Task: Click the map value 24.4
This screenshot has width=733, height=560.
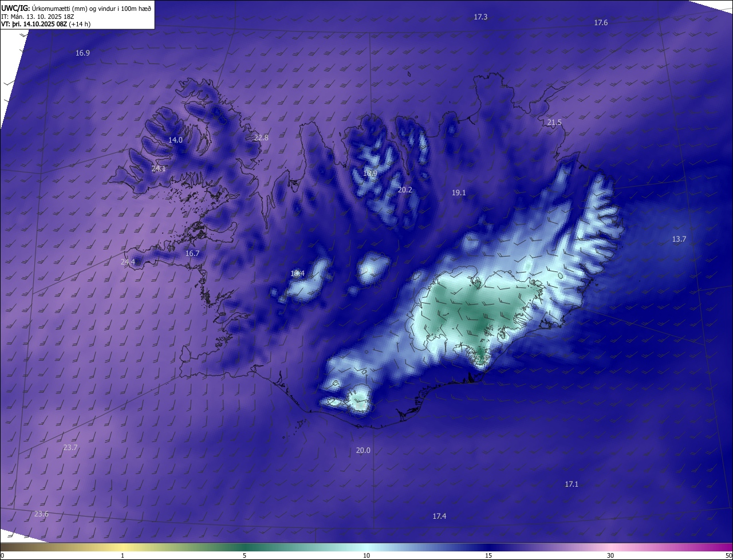Action: tap(128, 262)
